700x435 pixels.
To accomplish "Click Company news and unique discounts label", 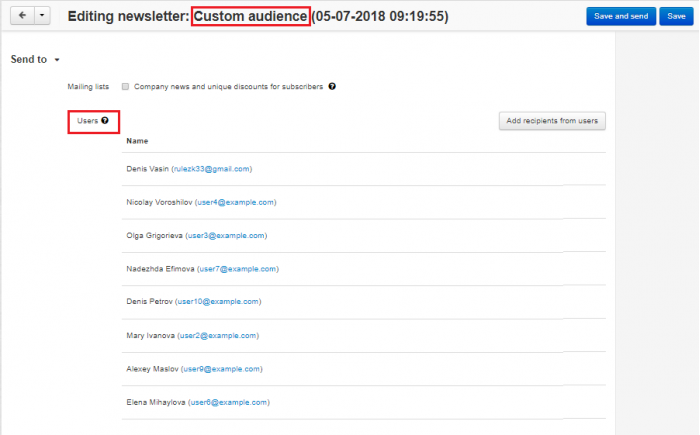I will tap(229, 87).
